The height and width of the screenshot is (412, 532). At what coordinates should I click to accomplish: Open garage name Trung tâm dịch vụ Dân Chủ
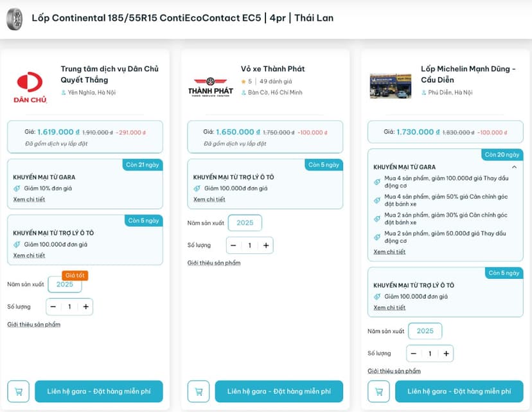pos(109,75)
